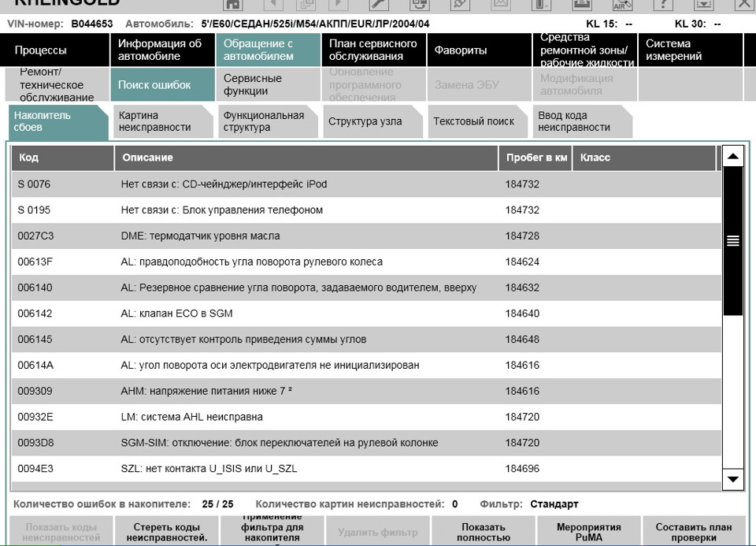Click Стереть коды неисправностей button
This screenshot has height=546, width=756.
point(167,532)
